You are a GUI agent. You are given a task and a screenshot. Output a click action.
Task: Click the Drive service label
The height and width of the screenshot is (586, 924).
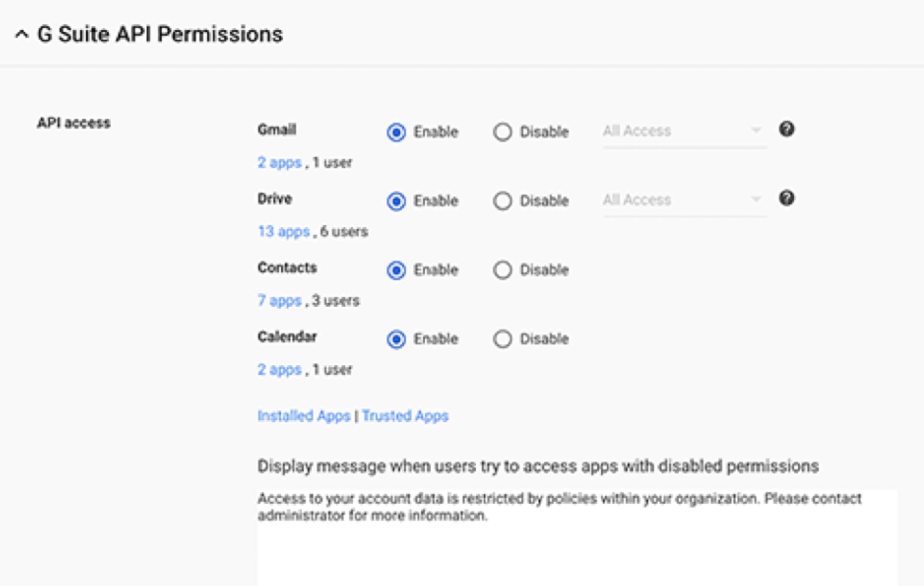coord(275,199)
